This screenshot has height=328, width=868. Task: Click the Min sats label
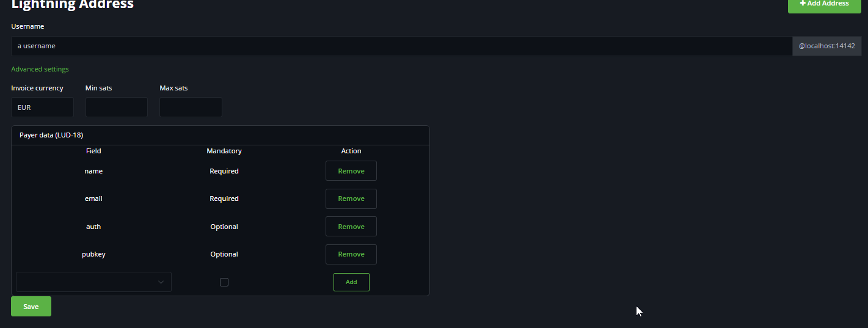point(99,88)
